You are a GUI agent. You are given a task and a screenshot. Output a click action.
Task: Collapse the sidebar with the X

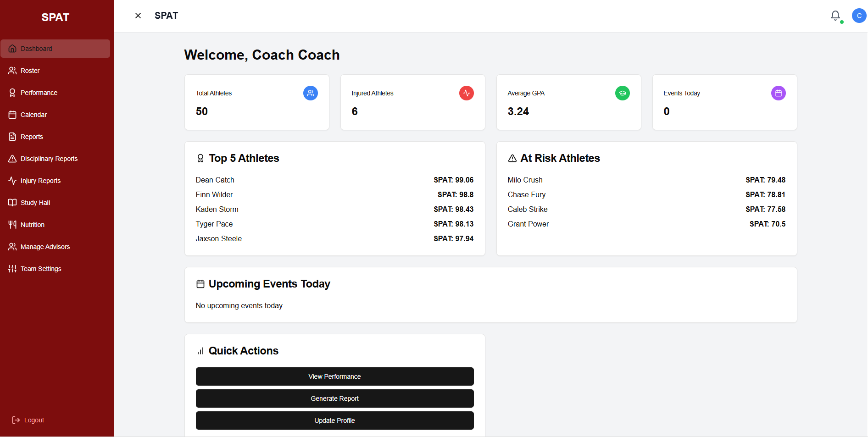coord(138,16)
